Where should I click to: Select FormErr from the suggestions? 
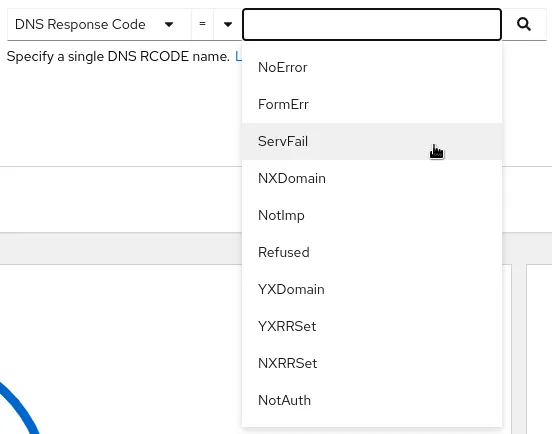click(372, 105)
